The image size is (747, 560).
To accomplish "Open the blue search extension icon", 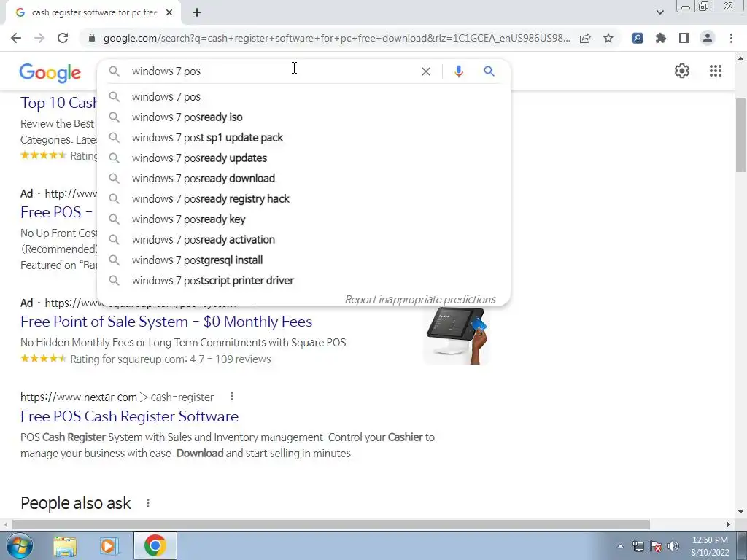I will point(638,38).
